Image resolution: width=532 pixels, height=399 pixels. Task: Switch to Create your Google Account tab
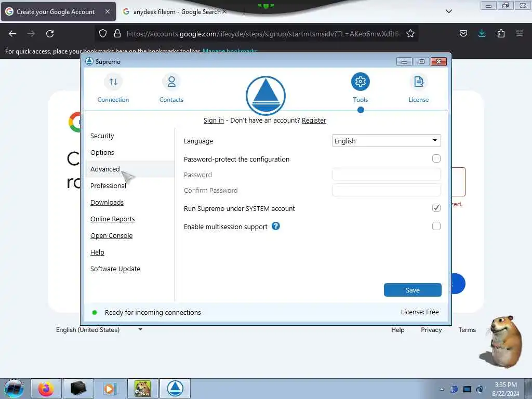click(x=58, y=11)
